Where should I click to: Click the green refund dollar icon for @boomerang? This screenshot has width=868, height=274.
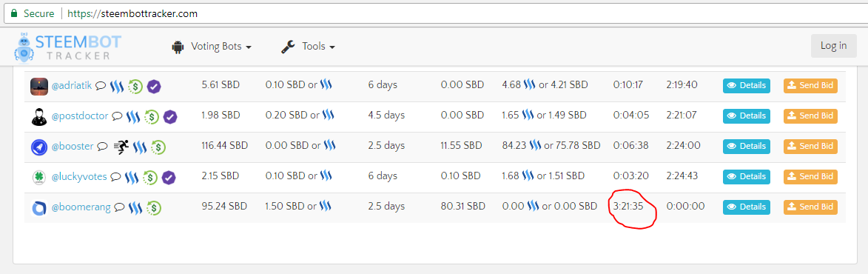pyautogui.click(x=154, y=208)
